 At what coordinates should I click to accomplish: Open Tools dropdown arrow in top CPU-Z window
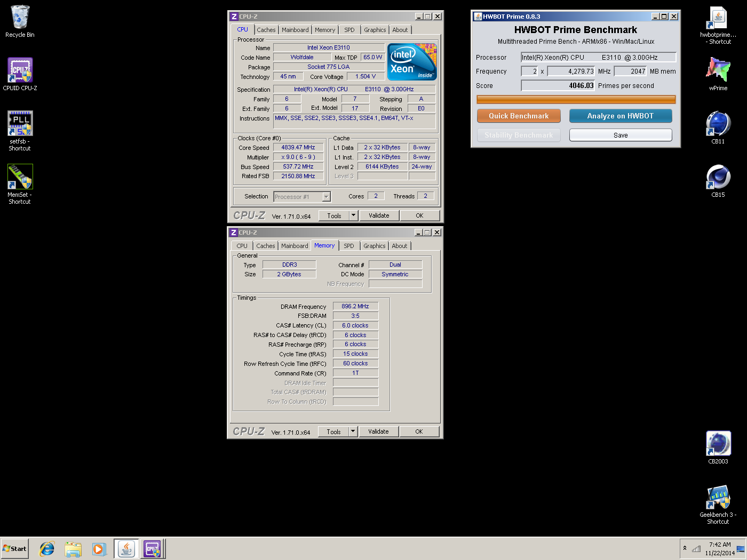(353, 215)
